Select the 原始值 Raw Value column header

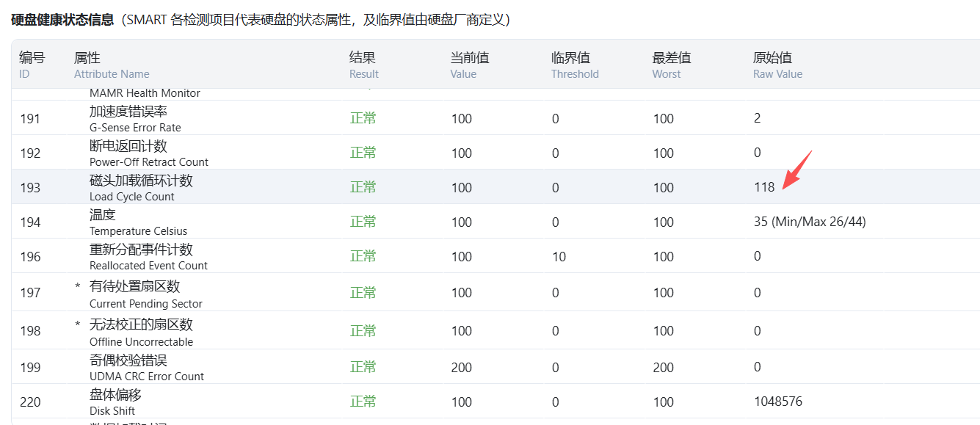pyautogui.click(x=777, y=65)
